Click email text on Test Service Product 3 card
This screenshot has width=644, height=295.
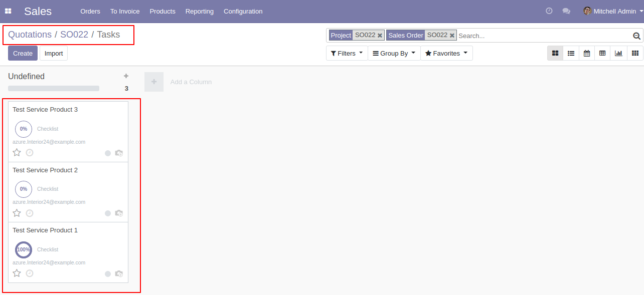coord(49,142)
